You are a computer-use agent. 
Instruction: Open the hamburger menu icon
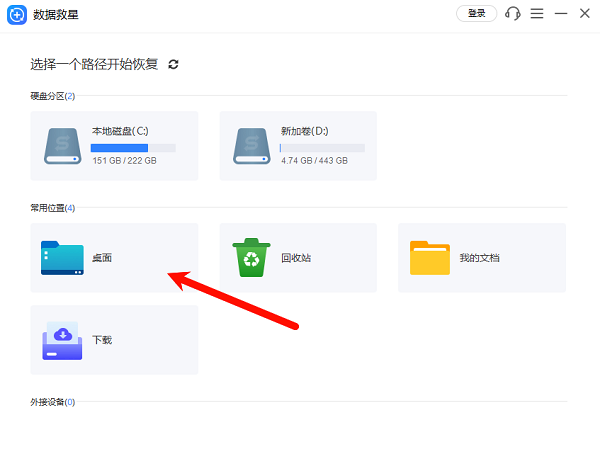pos(537,13)
